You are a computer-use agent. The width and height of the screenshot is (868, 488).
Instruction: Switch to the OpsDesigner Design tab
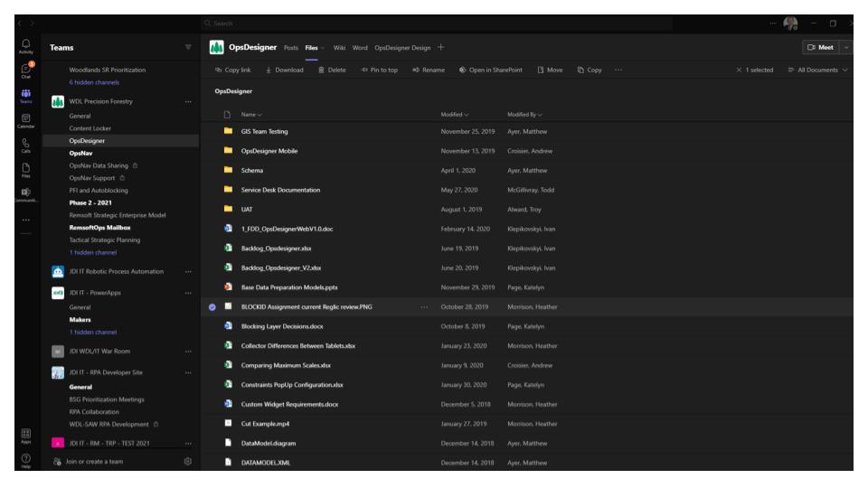[402, 48]
